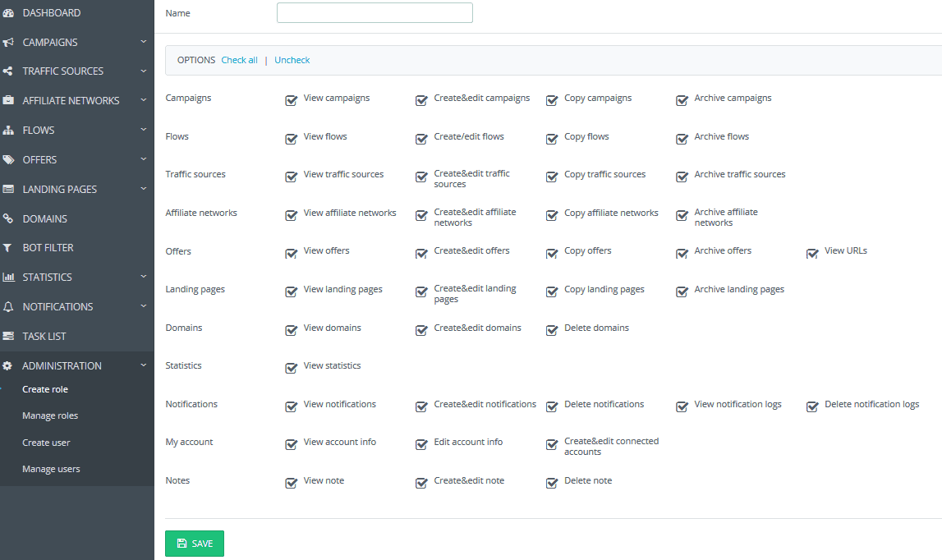Select Create role in the sidebar
This screenshot has height=560, width=942.
pyautogui.click(x=45, y=388)
